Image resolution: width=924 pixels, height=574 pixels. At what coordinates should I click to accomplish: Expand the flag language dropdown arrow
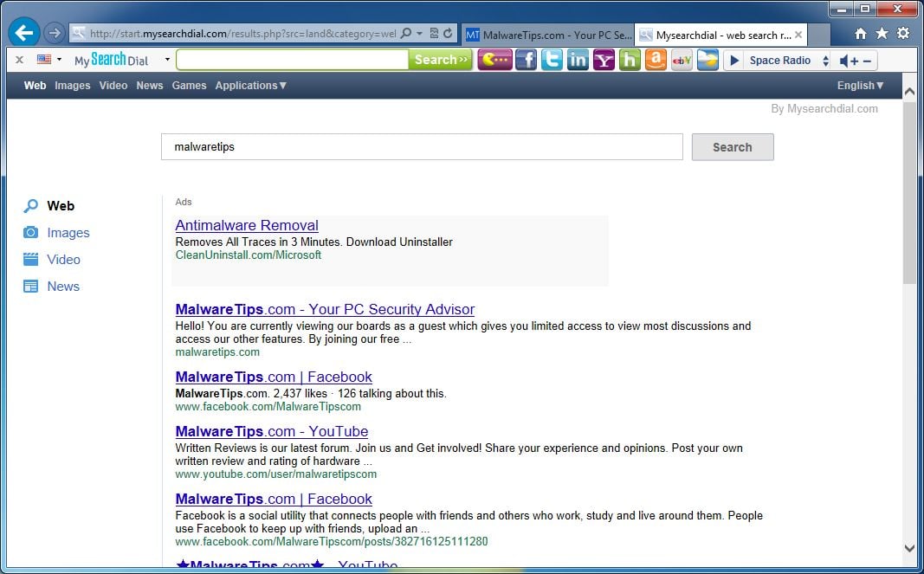click(59, 60)
